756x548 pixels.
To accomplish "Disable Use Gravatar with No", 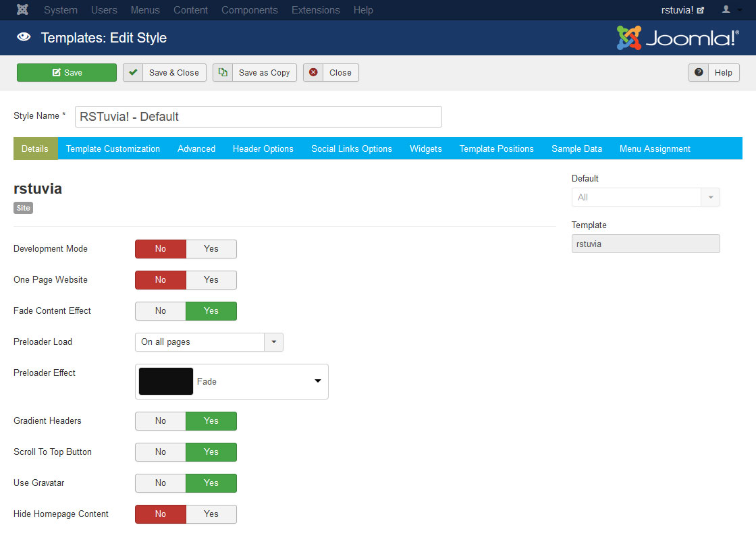I will coord(161,483).
